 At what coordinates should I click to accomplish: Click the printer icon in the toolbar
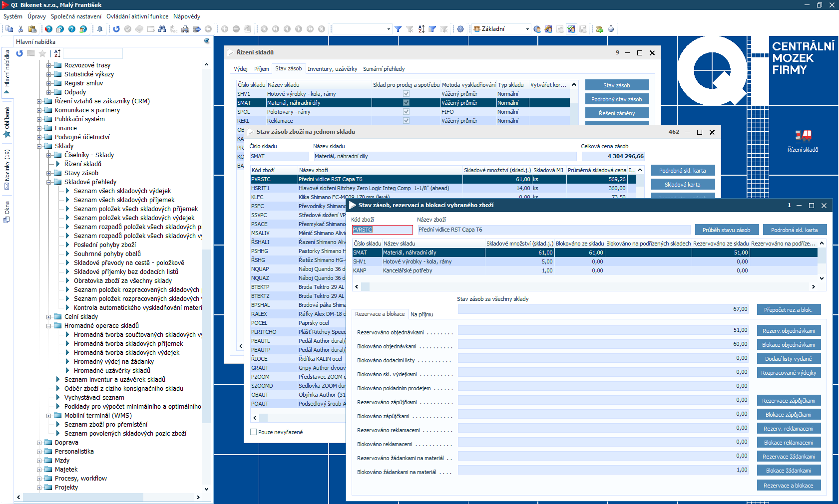185,29
